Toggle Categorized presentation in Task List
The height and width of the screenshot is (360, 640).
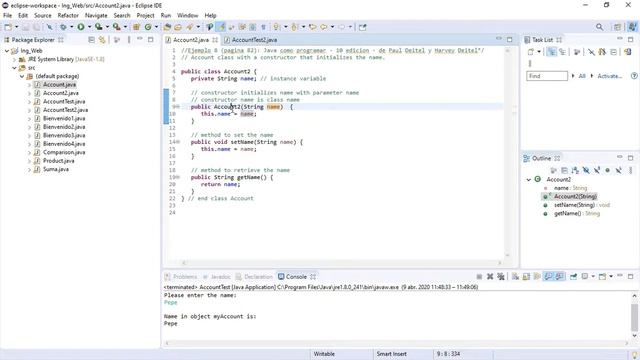pyautogui.click(x=551, y=52)
